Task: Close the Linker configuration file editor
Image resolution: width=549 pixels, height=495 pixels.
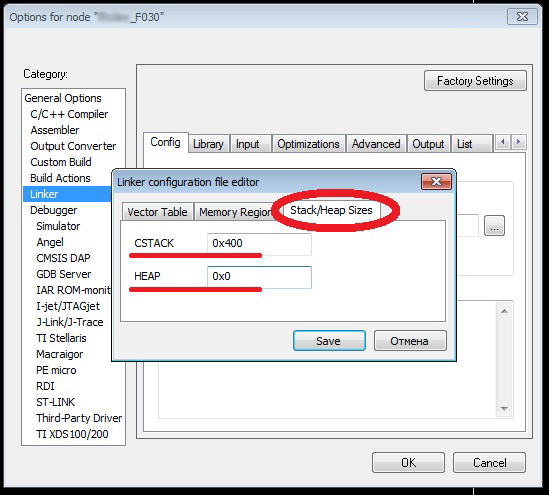Action: (436, 181)
